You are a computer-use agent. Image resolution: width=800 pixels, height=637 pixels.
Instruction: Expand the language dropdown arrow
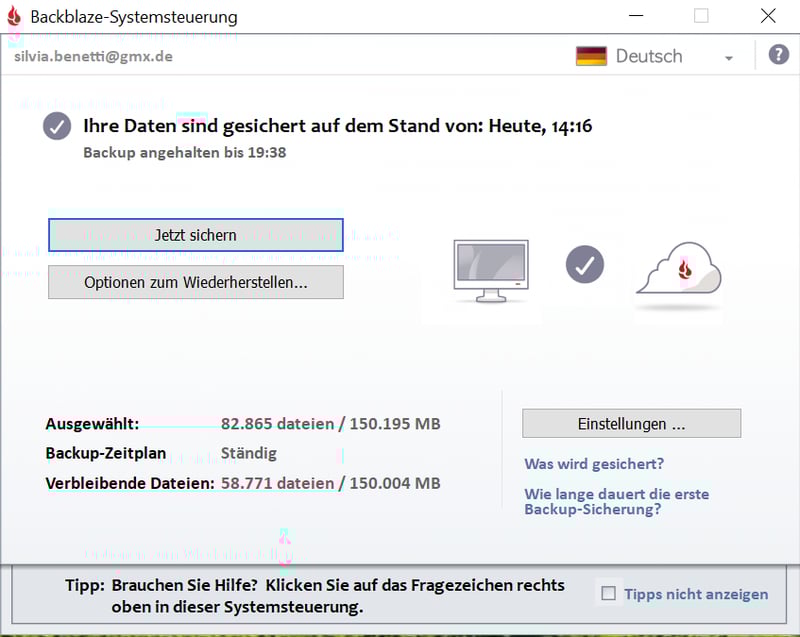(x=729, y=58)
